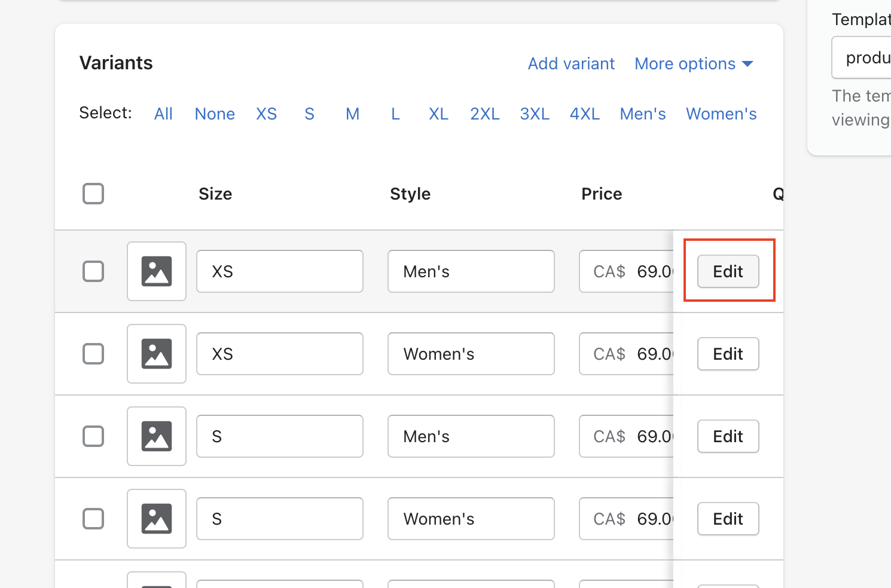
Task: Click image placeholder icon for S Men's variant
Action: pos(156,436)
